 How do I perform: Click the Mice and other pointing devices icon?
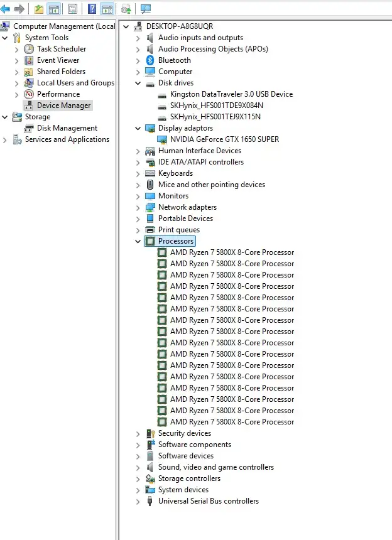point(150,185)
